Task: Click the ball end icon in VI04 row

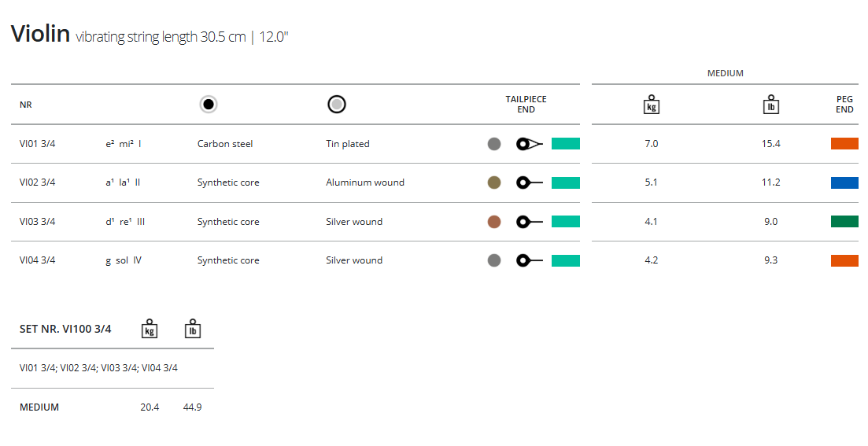Action: coord(529,260)
